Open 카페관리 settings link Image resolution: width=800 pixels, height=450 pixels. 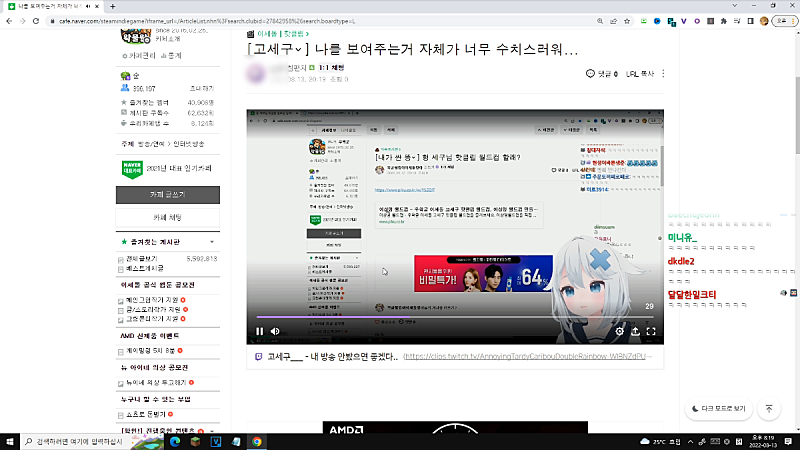[x=139, y=56]
